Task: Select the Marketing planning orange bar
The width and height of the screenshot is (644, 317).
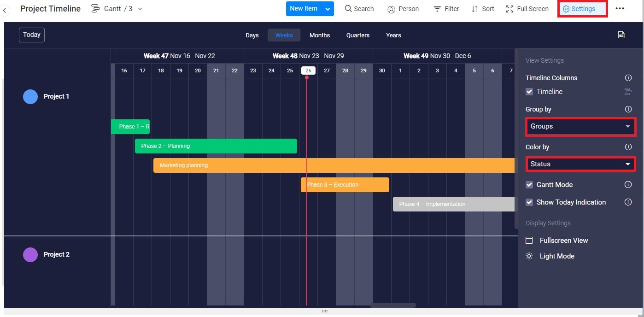Action: [334, 165]
